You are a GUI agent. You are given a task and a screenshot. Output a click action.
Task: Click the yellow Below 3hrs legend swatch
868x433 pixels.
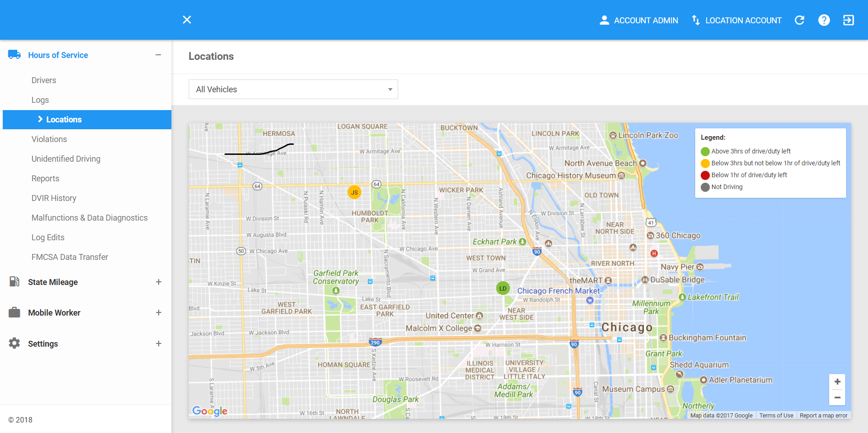click(705, 164)
